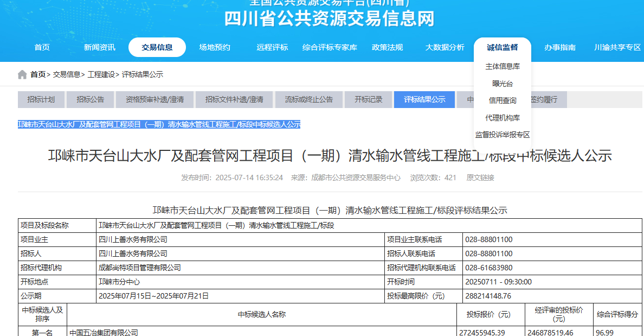The image size is (644, 336).
Task: Select 交易信息 navigation item
Action: click(x=157, y=47)
